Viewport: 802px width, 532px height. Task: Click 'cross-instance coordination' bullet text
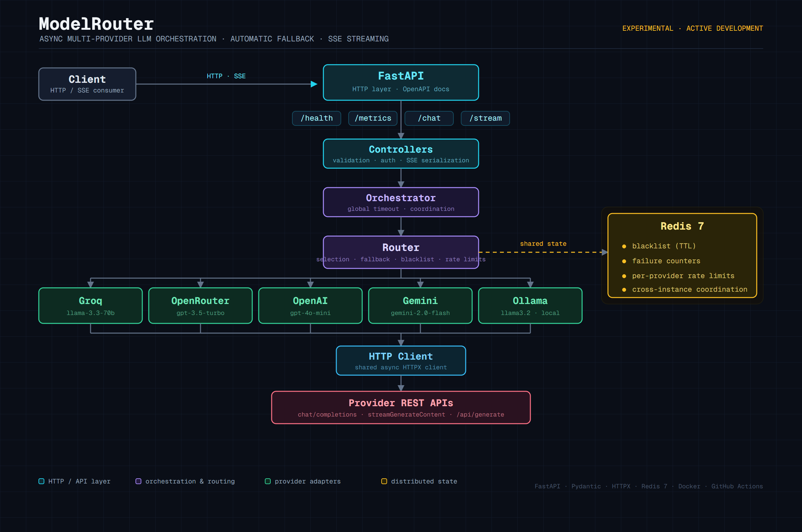(689, 289)
